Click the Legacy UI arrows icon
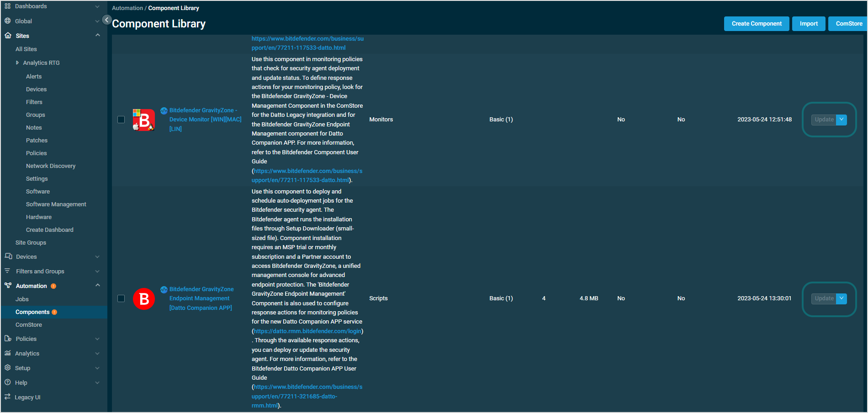The width and height of the screenshot is (868, 413). (x=7, y=397)
